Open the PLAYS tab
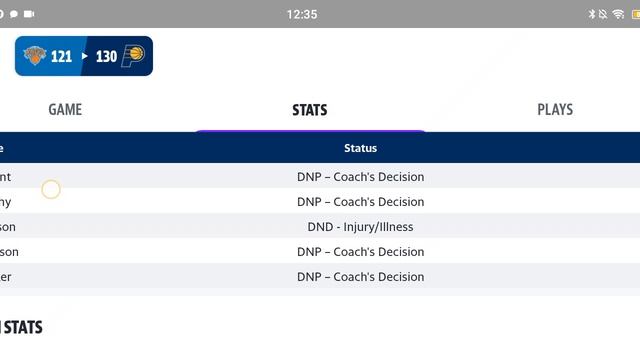Image resolution: width=640 pixels, height=360 pixels. (x=555, y=109)
